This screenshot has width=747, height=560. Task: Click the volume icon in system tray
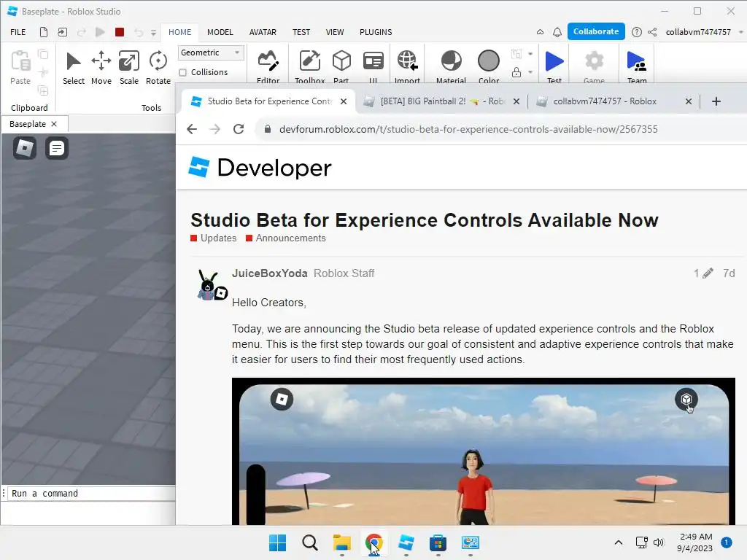coord(659,542)
